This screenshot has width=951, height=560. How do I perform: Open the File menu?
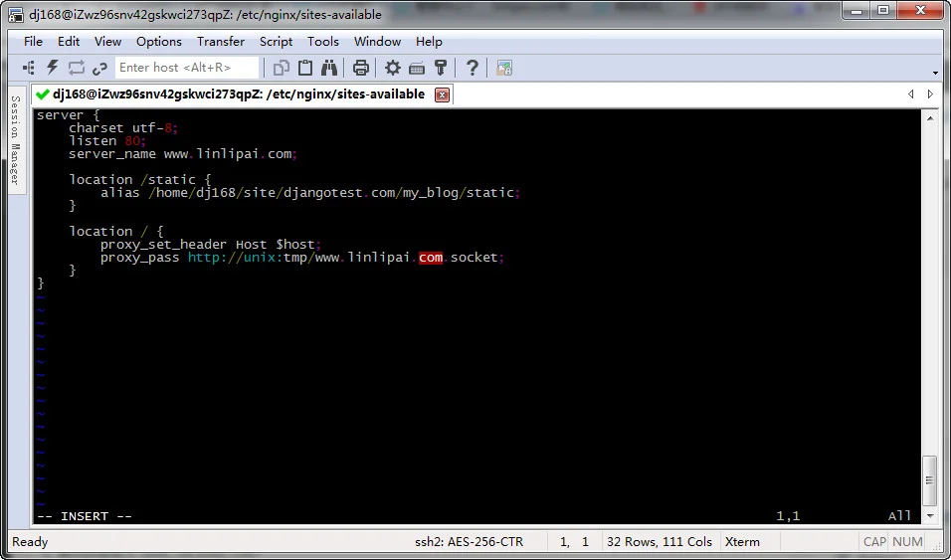pos(33,41)
